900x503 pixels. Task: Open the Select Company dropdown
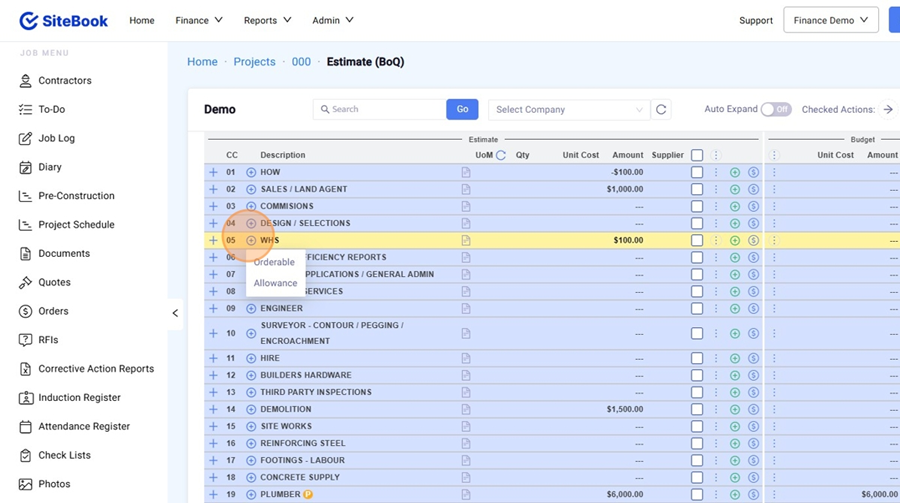(568, 110)
